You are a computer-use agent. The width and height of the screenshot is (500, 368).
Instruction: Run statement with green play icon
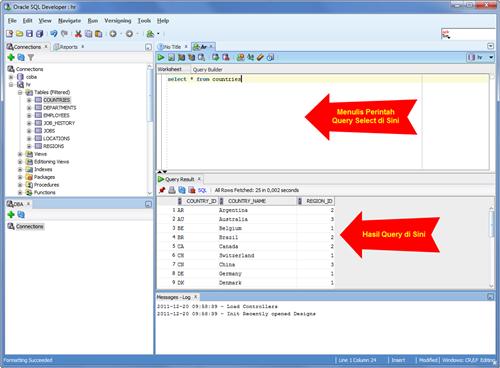point(161,57)
